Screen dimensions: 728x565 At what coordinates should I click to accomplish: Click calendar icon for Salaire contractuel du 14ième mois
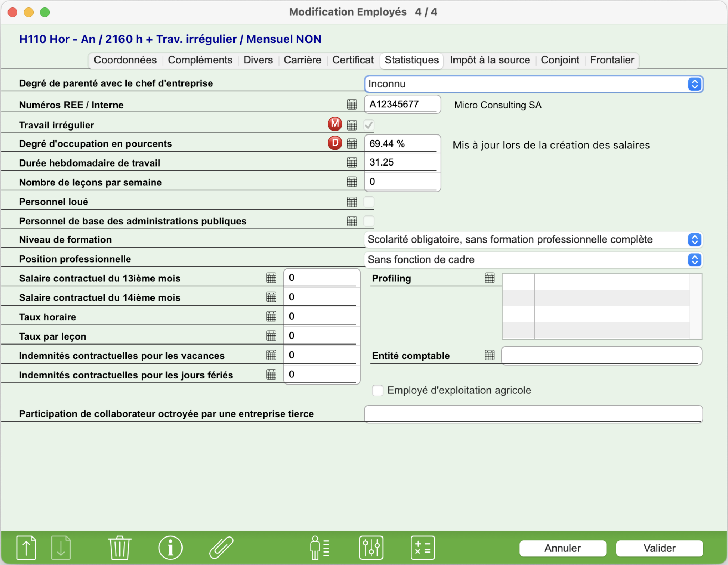(271, 297)
